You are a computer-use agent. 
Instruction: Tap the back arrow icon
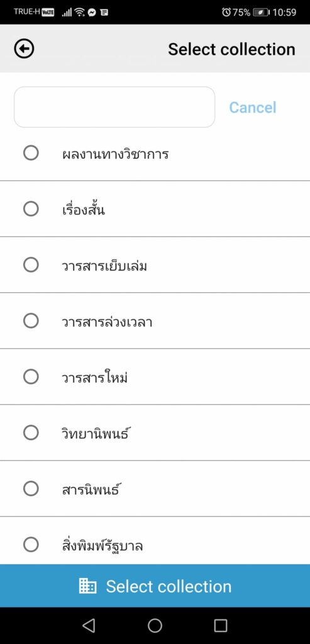point(24,49)
